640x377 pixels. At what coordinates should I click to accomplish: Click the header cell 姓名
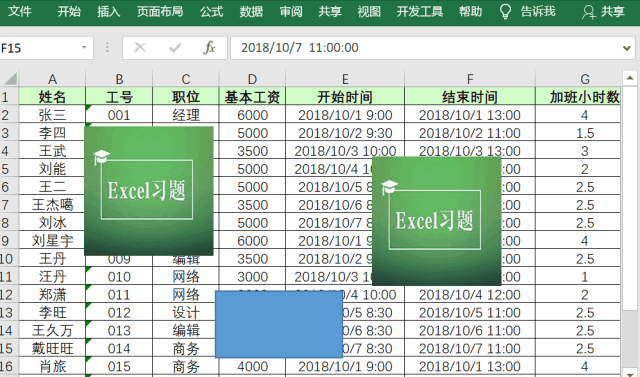[x=52, y=97]
